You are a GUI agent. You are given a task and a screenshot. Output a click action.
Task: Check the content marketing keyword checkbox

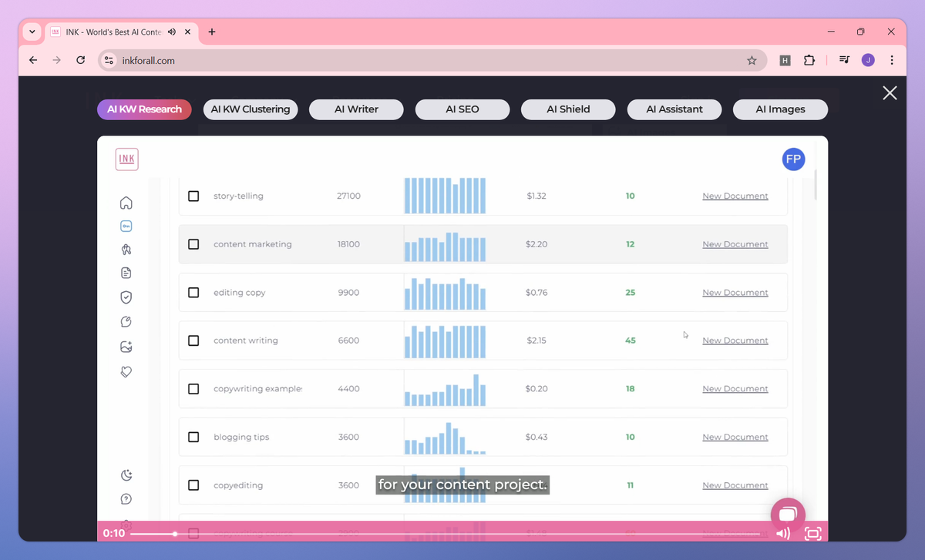193,244
